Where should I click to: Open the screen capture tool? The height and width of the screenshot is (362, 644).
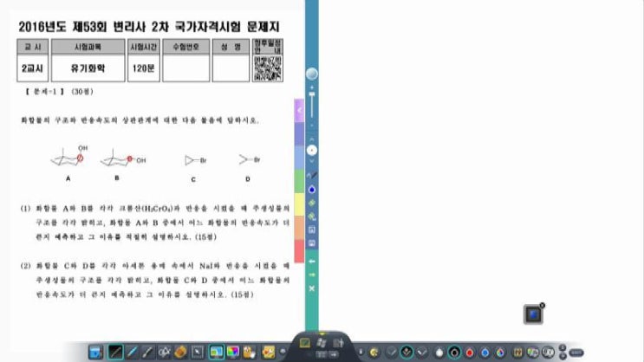(216, 352)
